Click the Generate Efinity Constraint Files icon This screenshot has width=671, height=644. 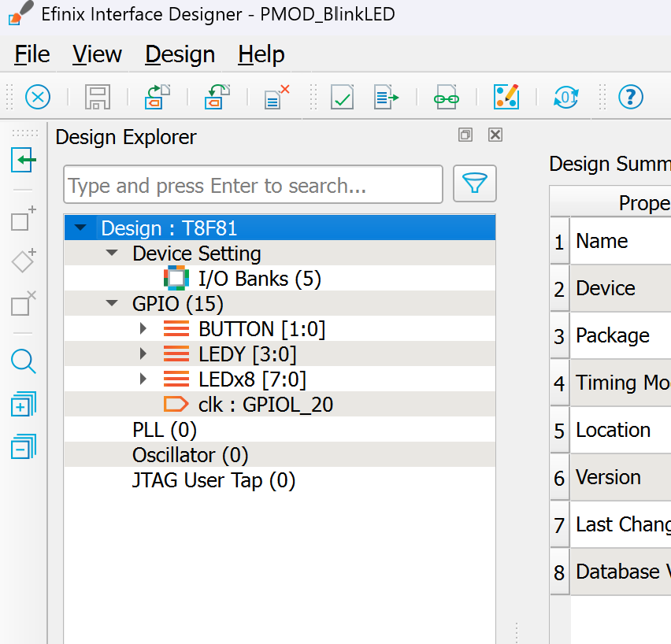(x=387, y=97)
